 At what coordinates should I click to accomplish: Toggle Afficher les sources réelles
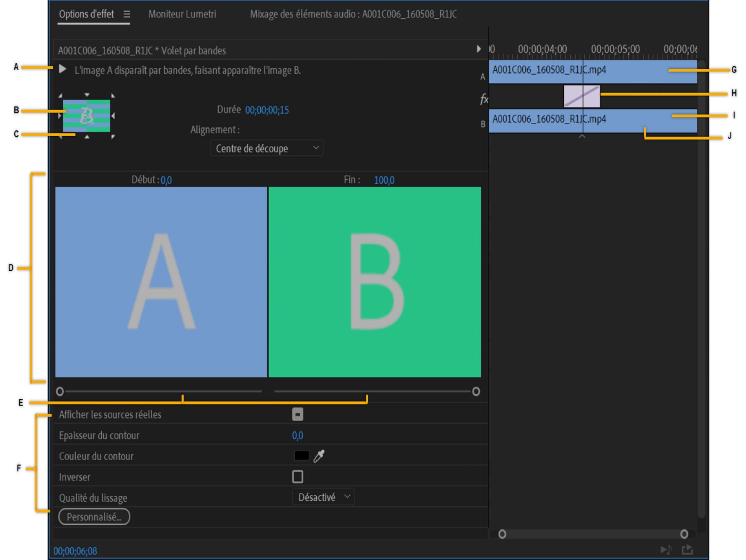coord(297,415)
